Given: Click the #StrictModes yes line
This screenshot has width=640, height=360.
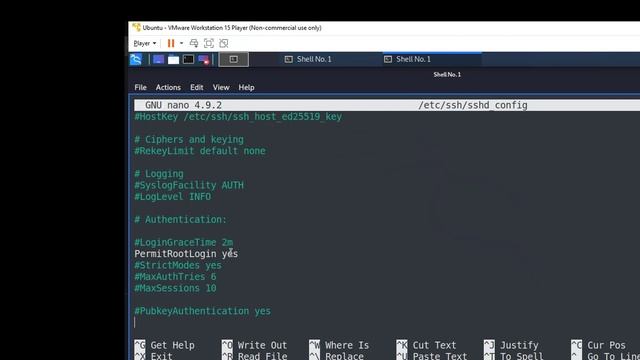Looking at the screenshot, I should pyautogui.click(x=178, y=265).
